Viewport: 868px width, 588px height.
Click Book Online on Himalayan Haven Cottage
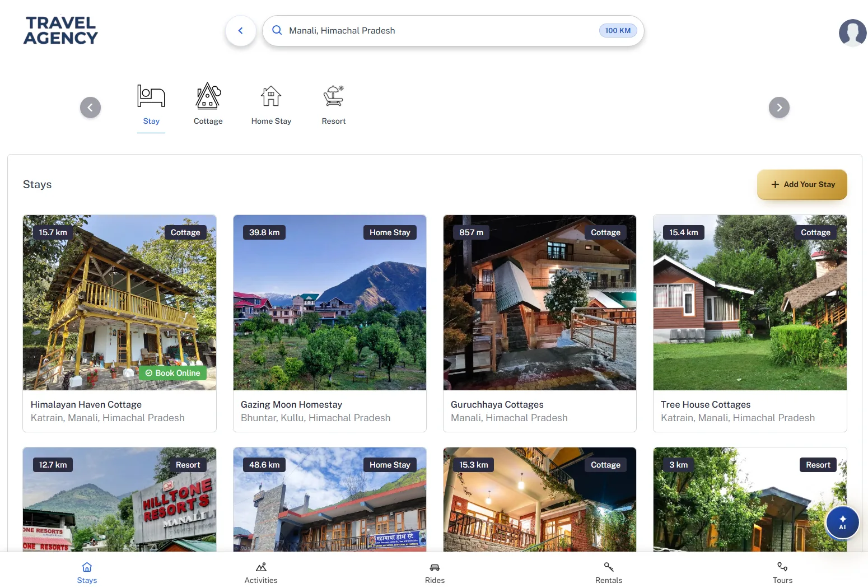pos(172,373)
